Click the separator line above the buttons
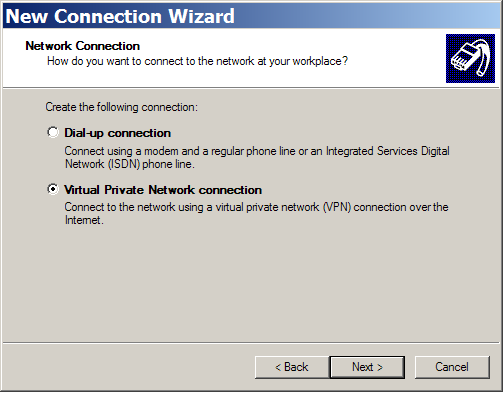This screenshot has width=503, height=393. (x=251, y=342)
